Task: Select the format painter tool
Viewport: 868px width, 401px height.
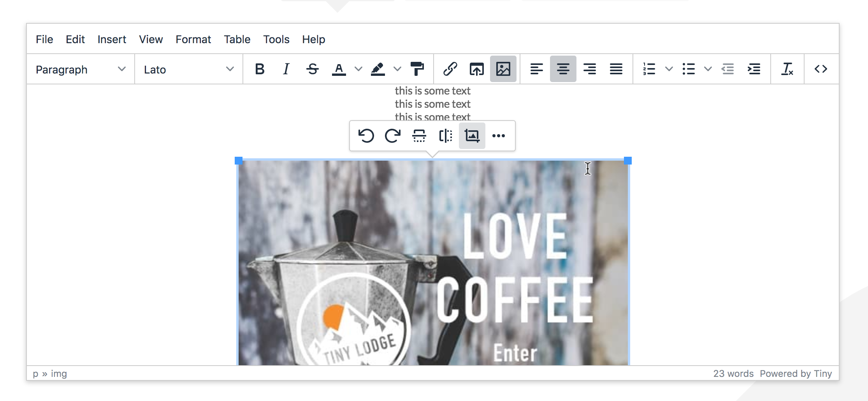Action: [x=417, y=69]
